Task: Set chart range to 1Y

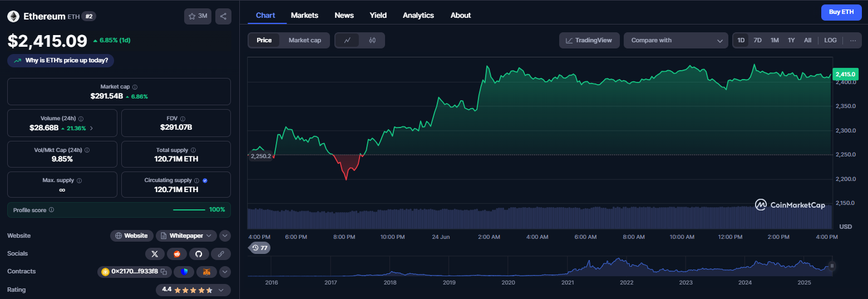Action: point(791,40)
